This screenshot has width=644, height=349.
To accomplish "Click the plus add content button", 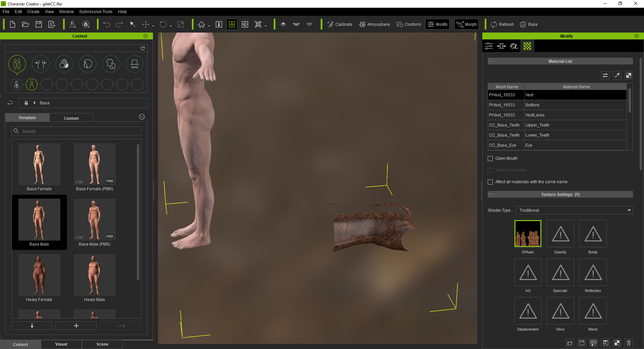I will (76, 326).
